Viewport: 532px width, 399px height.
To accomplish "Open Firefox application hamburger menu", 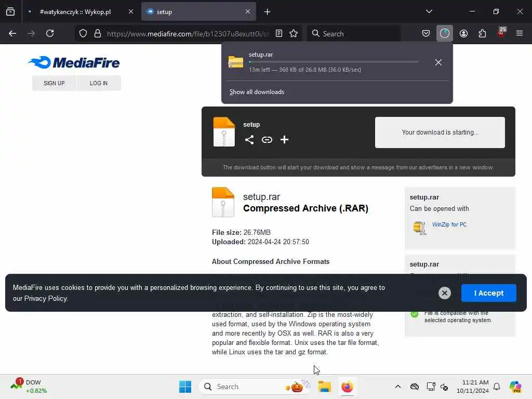I will coord(520,33).
